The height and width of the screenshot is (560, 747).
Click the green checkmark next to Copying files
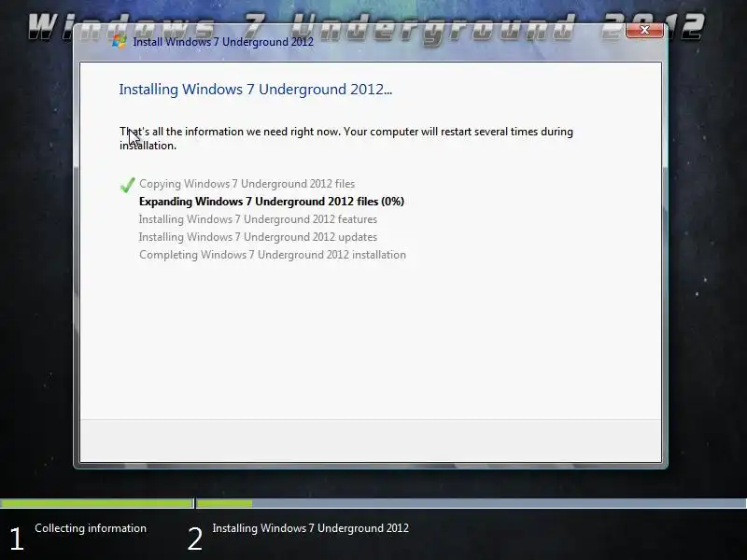pyautogui.click(x=128, y=184)
